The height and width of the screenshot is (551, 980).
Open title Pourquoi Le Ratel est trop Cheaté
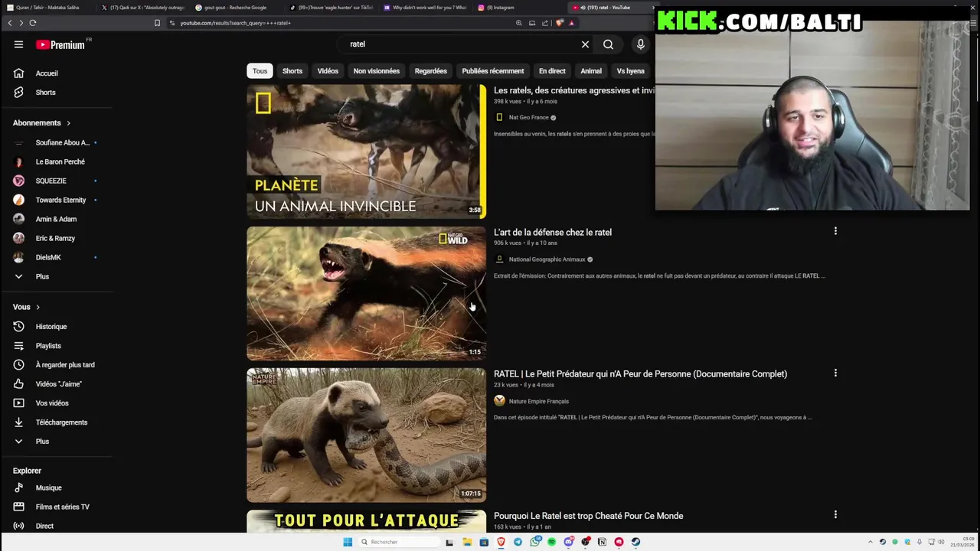[x=588, y=516]
